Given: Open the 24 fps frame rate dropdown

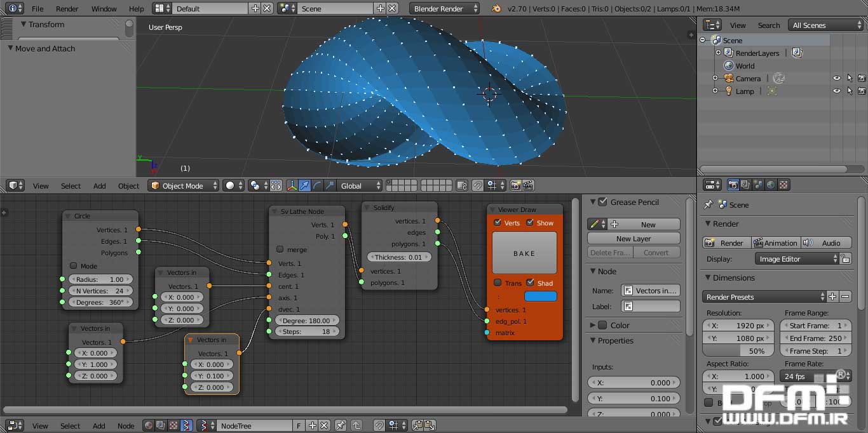Looking at the screenshot, I should (815, 376).
